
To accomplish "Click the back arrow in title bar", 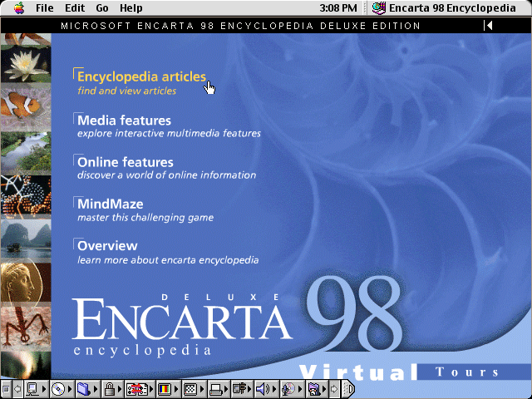I will (x=489, y=26).
